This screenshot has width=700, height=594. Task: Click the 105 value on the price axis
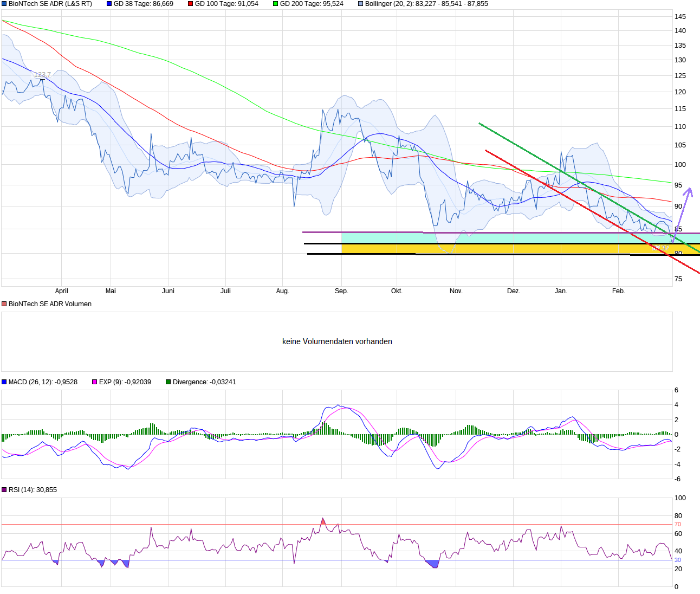pos(680,145)
